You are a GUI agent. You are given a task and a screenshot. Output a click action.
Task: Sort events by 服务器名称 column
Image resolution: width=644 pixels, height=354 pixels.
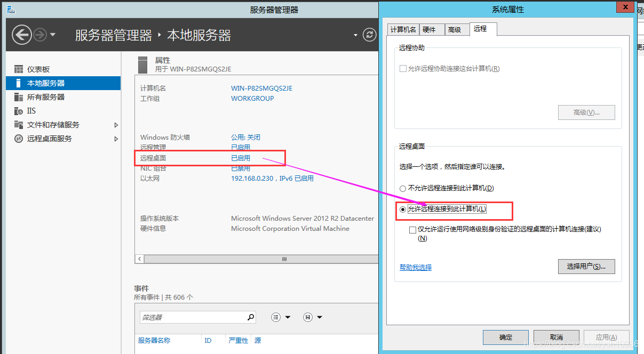coord(154,340)
